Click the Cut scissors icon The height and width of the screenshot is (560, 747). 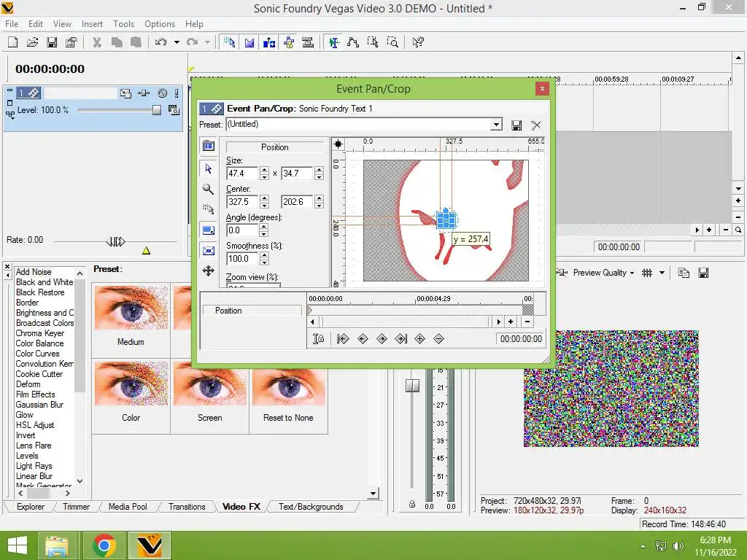tap(97, 42)
